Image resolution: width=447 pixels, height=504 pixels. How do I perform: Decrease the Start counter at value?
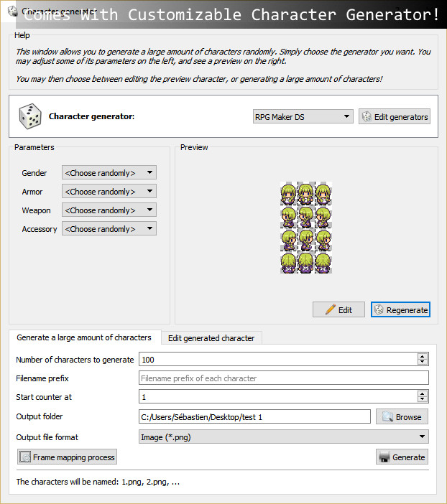click(422, 400)
